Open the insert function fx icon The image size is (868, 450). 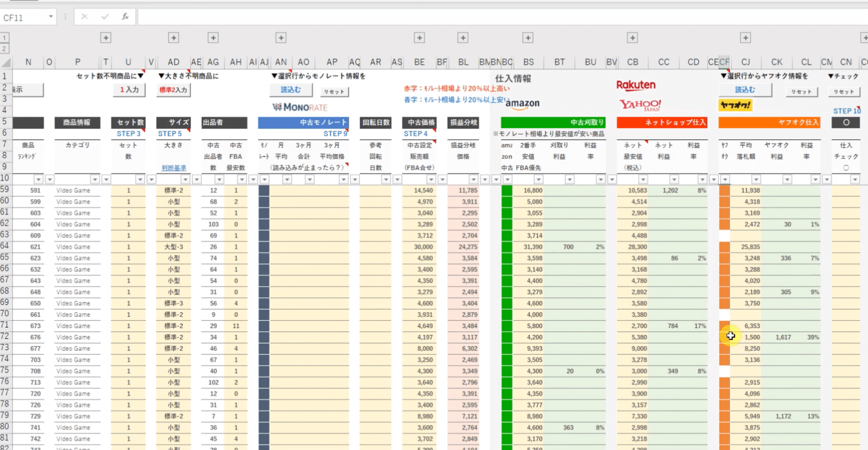pyautogui.click(x=125, y=17)
